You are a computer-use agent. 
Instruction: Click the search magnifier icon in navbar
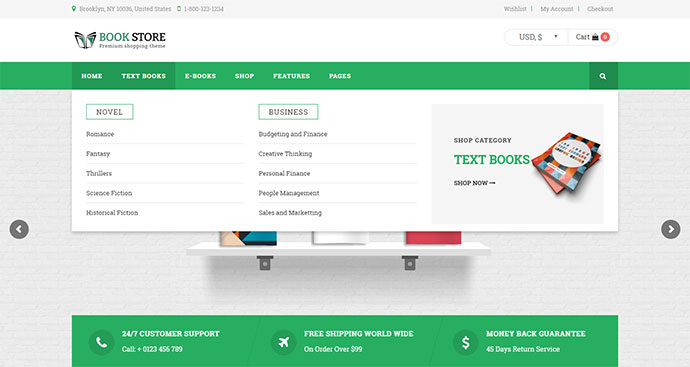(603, 76)
